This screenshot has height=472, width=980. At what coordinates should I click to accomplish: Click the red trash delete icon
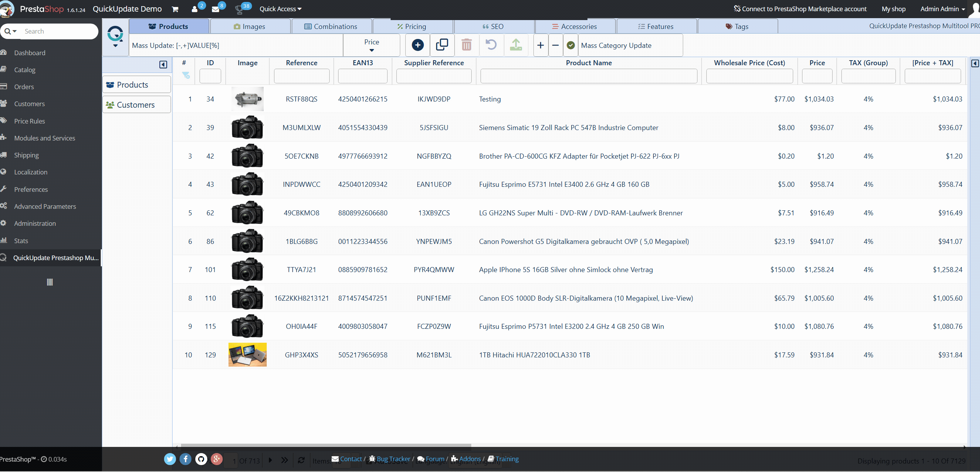point(467,45)
